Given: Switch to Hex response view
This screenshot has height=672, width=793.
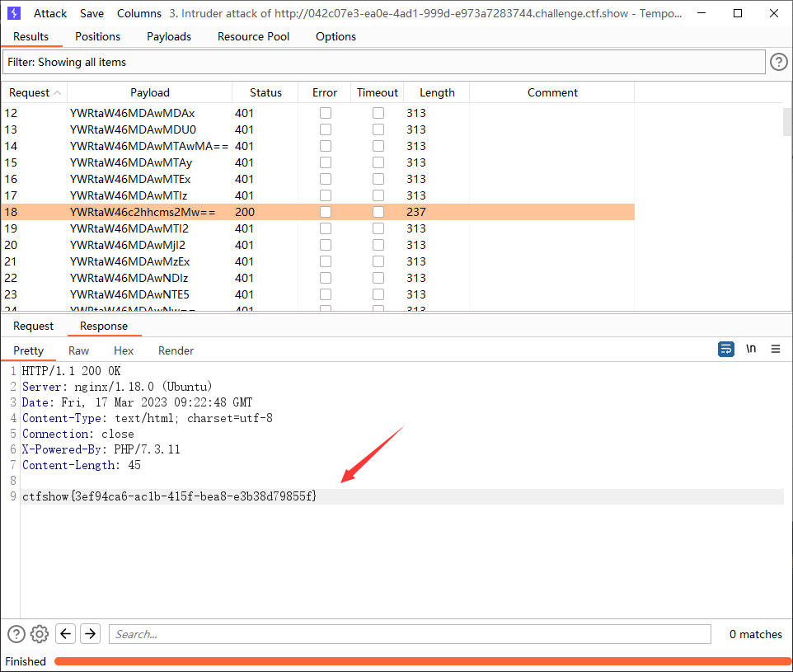Looking at the screenshot, I should (124, 350).
